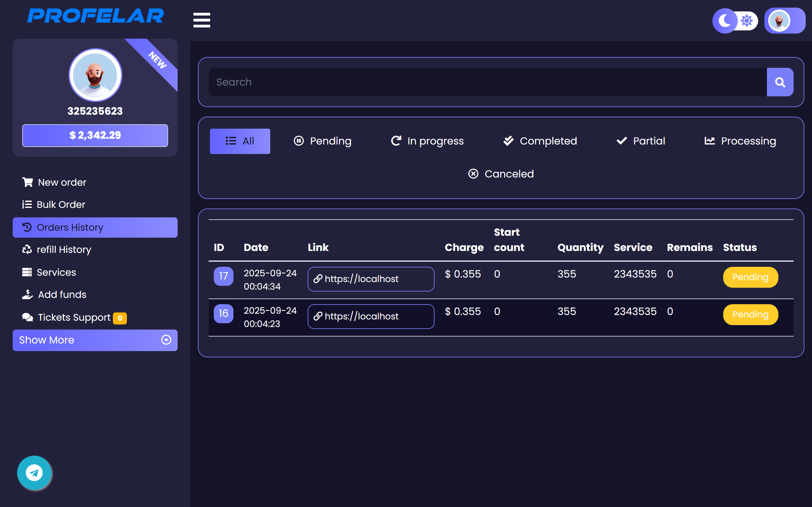Click into the Search input field
The image size is (812, 507).
(x=487, y=82)
